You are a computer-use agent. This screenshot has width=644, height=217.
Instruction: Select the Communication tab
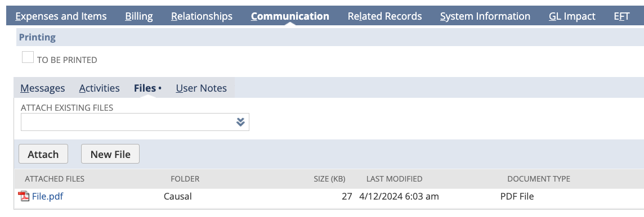(290, 16)
